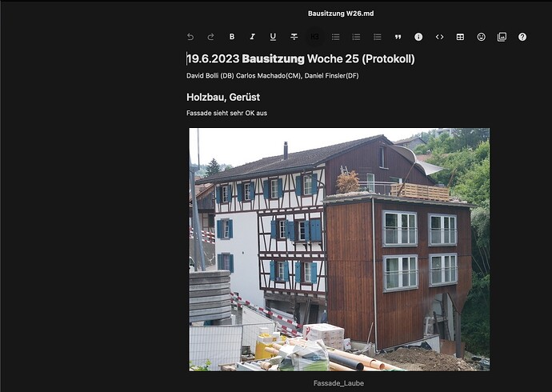552x392 pixels.
Task: Insert a numbered list
Action: coord(356,37)
